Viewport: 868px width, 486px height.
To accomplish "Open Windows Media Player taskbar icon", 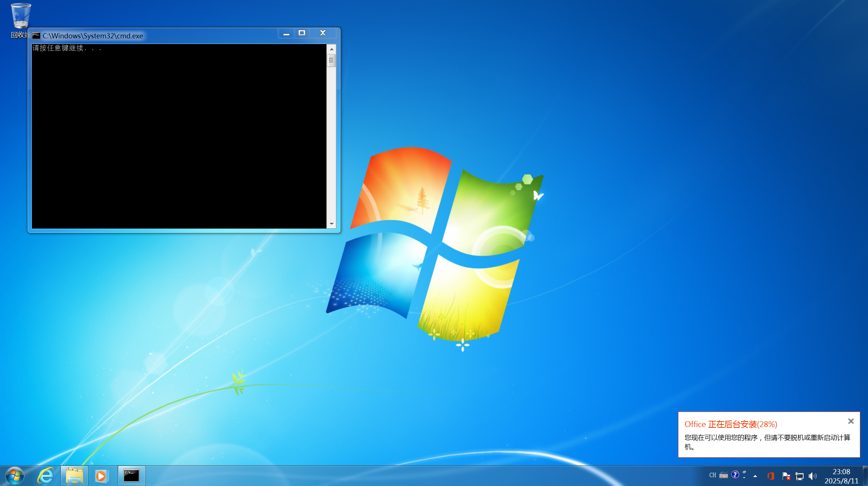I will (101, 476).
